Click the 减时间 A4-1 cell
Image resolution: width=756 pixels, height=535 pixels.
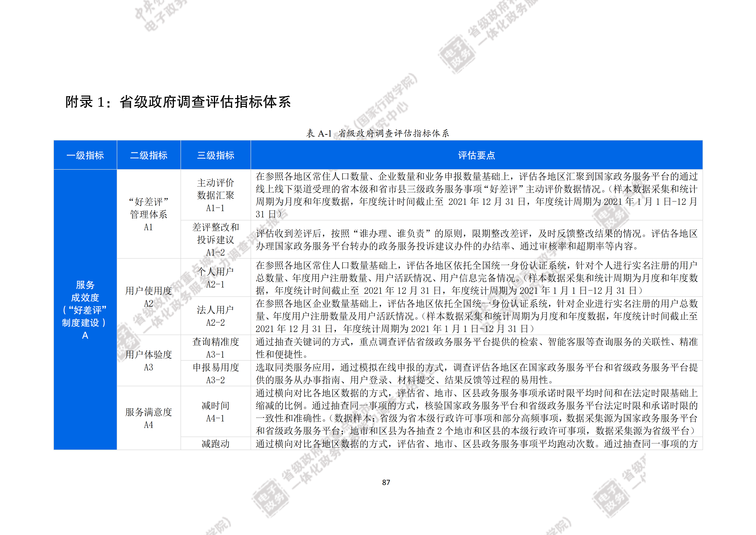[215, 412]
